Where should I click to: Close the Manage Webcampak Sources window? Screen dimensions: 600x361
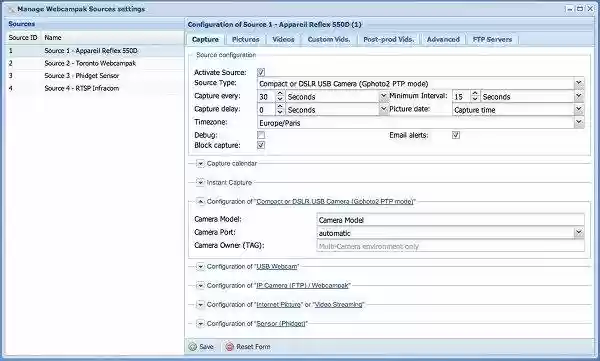tap(590, 8)
